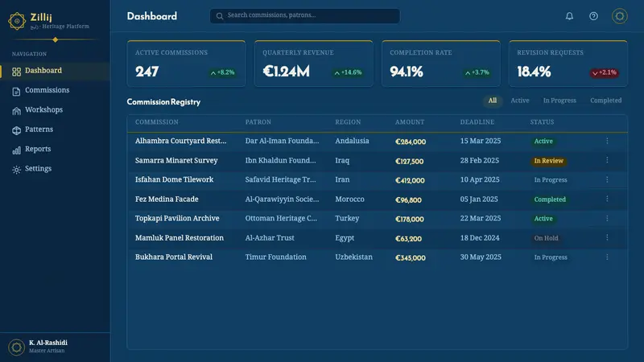Click the On Hold status badge

pyautogui.click(x=546, y=238)
